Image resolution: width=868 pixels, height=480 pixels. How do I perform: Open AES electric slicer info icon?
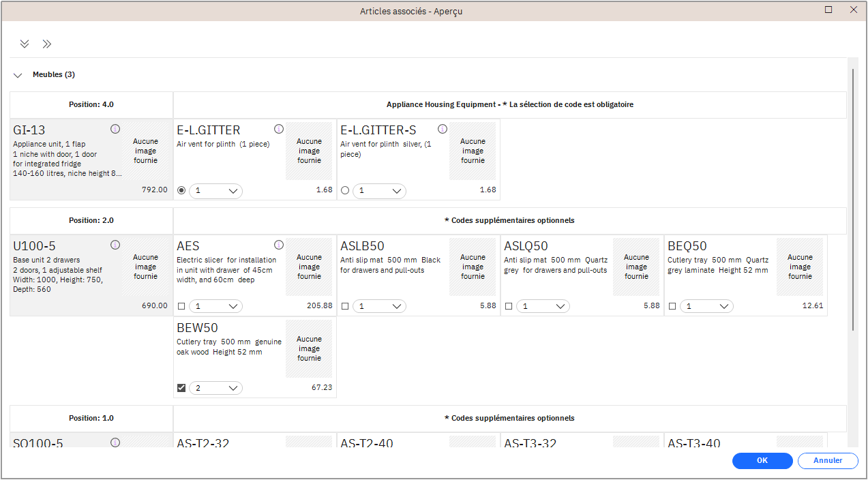(279, 245)
